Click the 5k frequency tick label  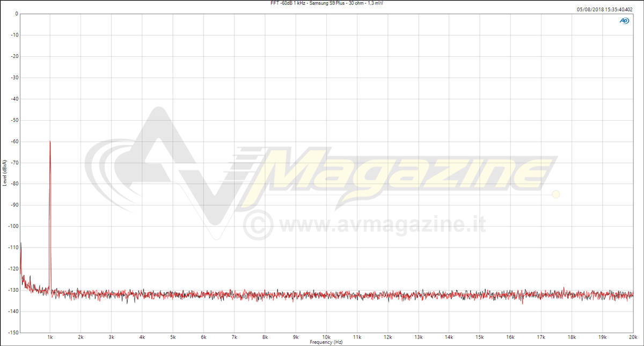point(173,337)
